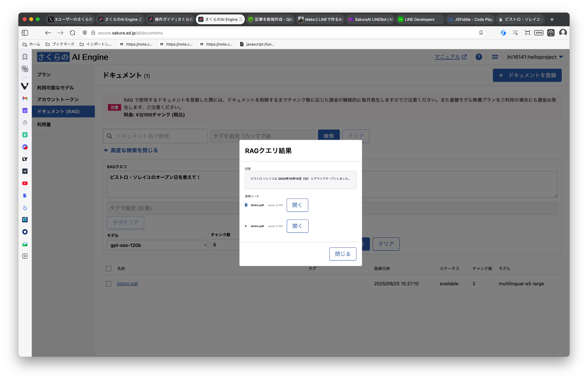Open the services grid menu icon

[x=495, y=57]
